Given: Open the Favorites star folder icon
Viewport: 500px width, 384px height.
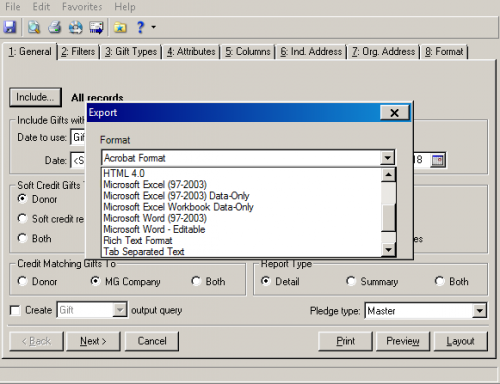Looking at the screenshot, I should pos(120,27).
